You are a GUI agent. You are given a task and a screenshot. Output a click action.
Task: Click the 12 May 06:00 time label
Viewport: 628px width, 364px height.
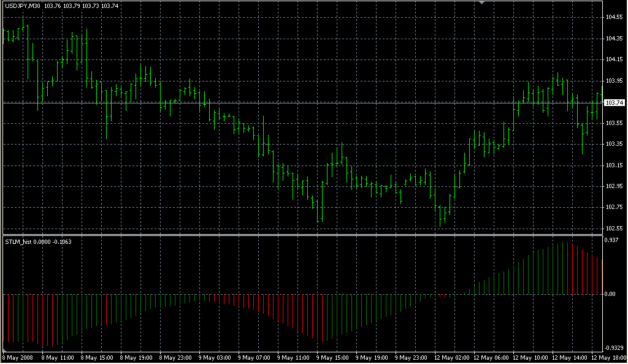pos(491,358)
